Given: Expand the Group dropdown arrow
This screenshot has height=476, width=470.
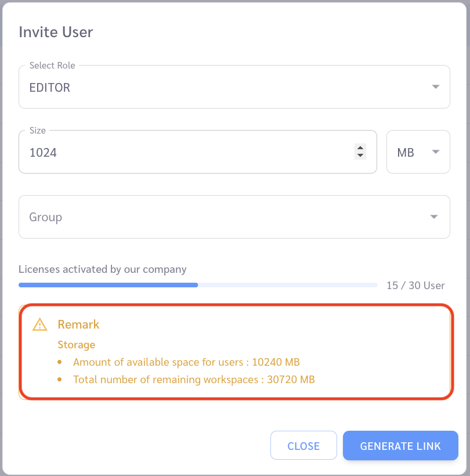Looking at the screenshot, I should [434, 217].
